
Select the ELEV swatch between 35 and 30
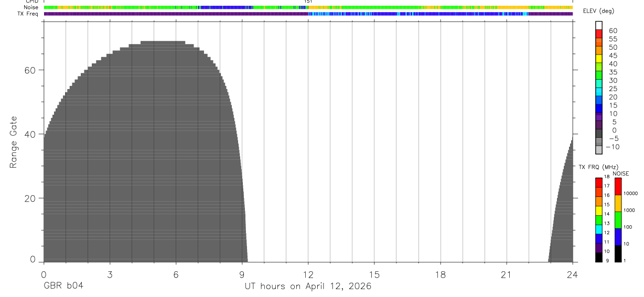coord(599,75)
